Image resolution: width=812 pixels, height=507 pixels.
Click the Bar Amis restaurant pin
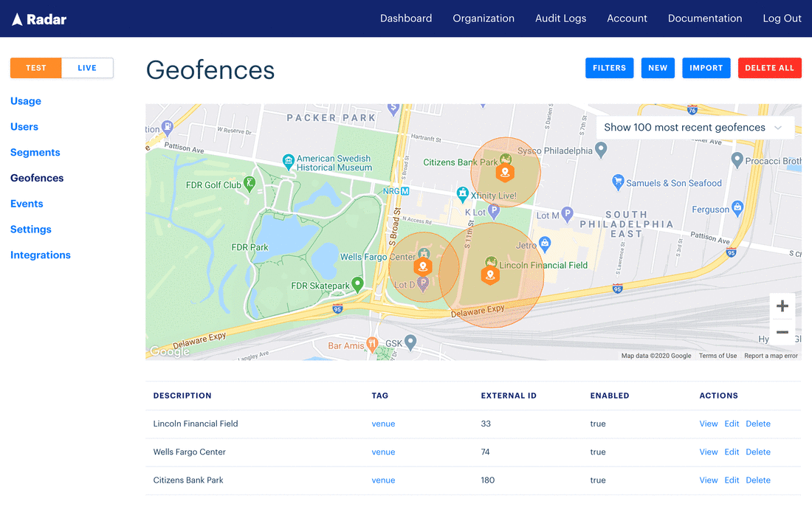click(372, 344)
